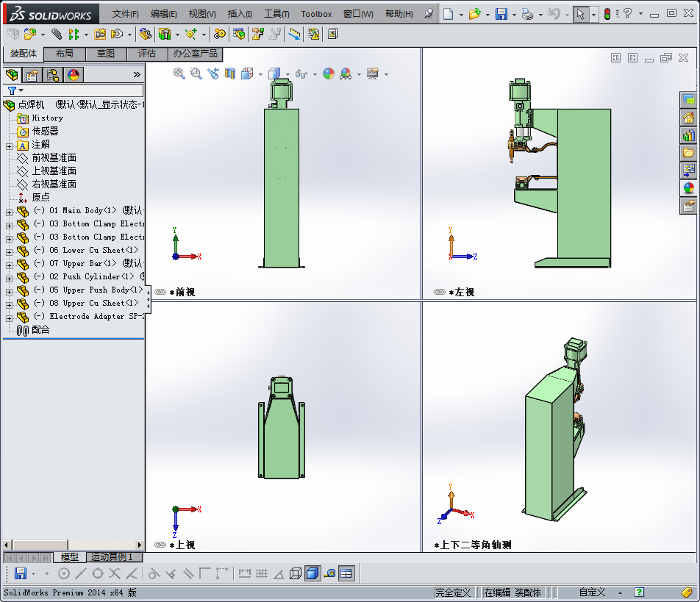Viewport: 700px width, 602px height.
Task: Click the Mate paperclip icon
Action: pyautogui.click(x=56, y=34)
